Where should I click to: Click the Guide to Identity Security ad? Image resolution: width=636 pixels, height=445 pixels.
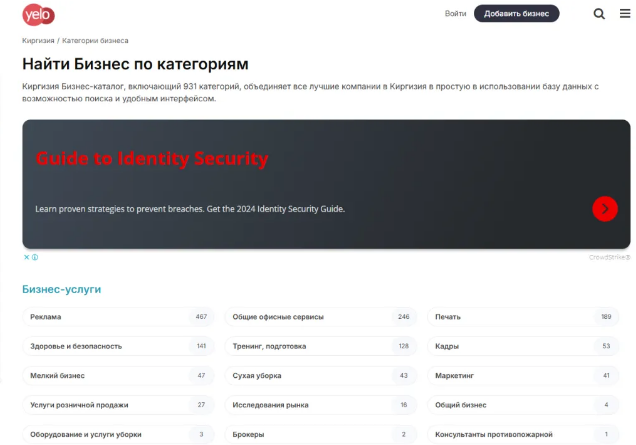click(x=152, y=159)
